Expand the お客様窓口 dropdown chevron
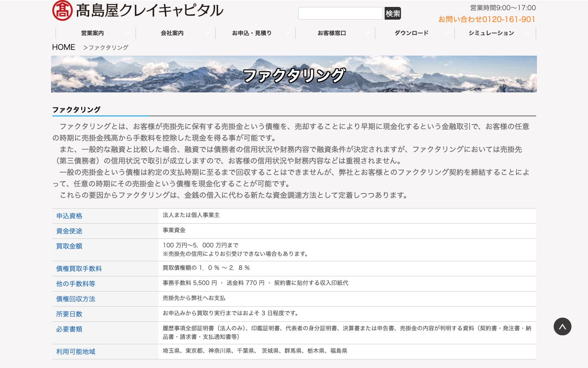The height and width of the screenshot is (368, 588). [367, 33]
